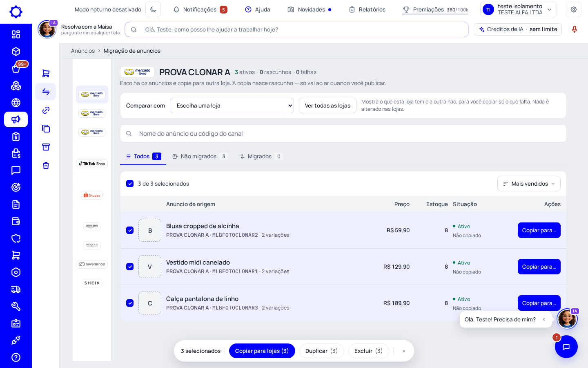Open the delivery truck sidebar icon

pos(16,289)
